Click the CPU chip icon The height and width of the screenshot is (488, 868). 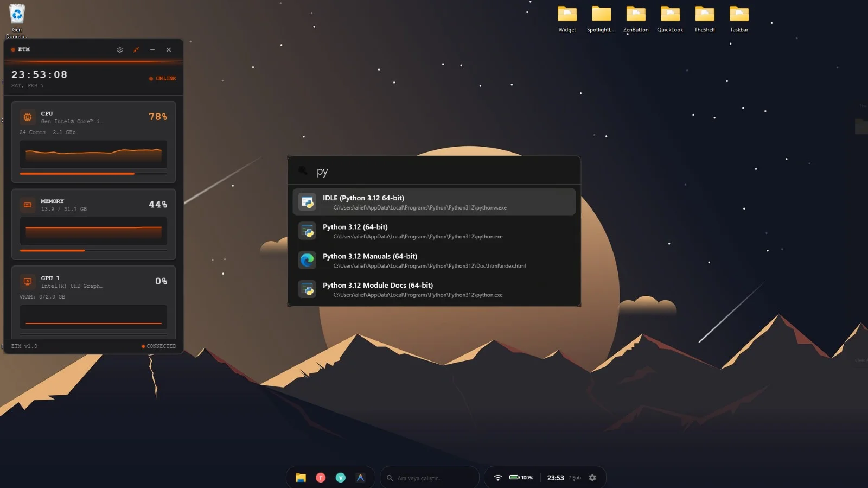(28, 117)
